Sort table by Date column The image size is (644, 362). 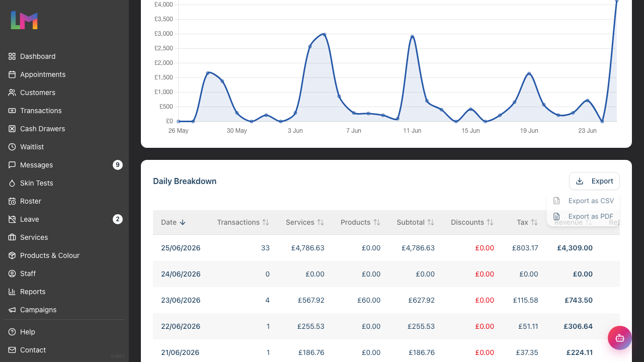pyautogui.click(x=174, y=222)
